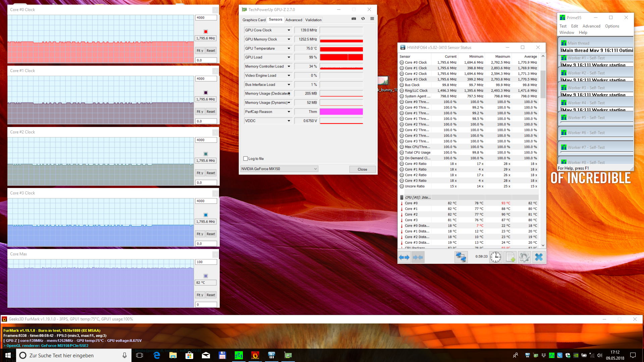Select Ring/LLC Clock row in HWiNFO

469,90
